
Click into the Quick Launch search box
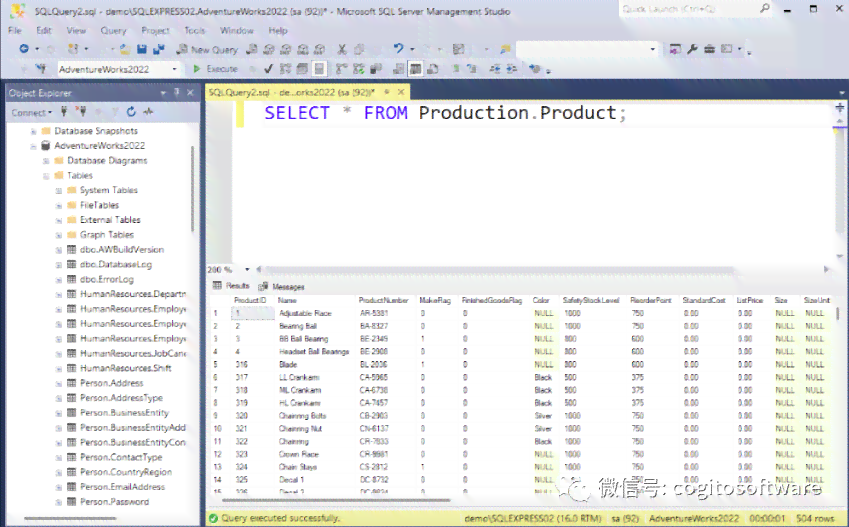(x=688, y=9)
